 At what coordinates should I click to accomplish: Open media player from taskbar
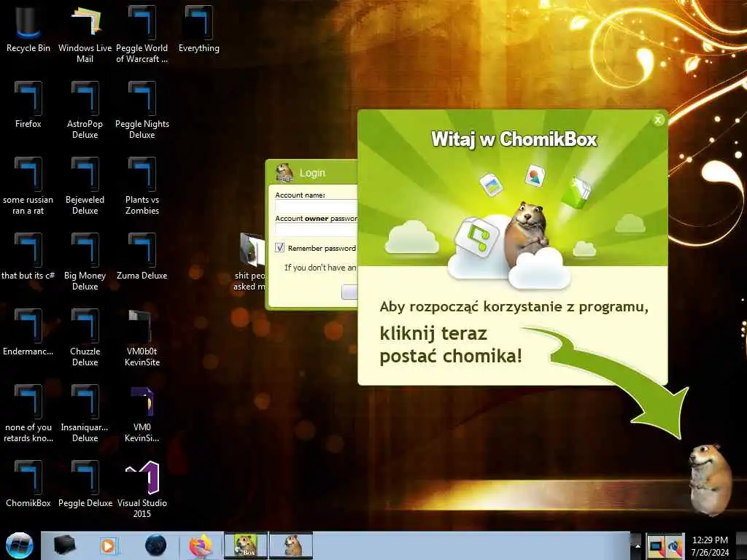(x=108, y=545)
